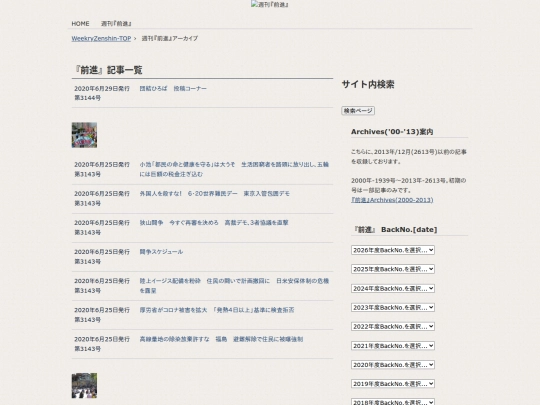Open article 狭山闘争 今すぐ再審を決めろ
Viewport: 540px width, 405px height.
(x=214, y=223)
